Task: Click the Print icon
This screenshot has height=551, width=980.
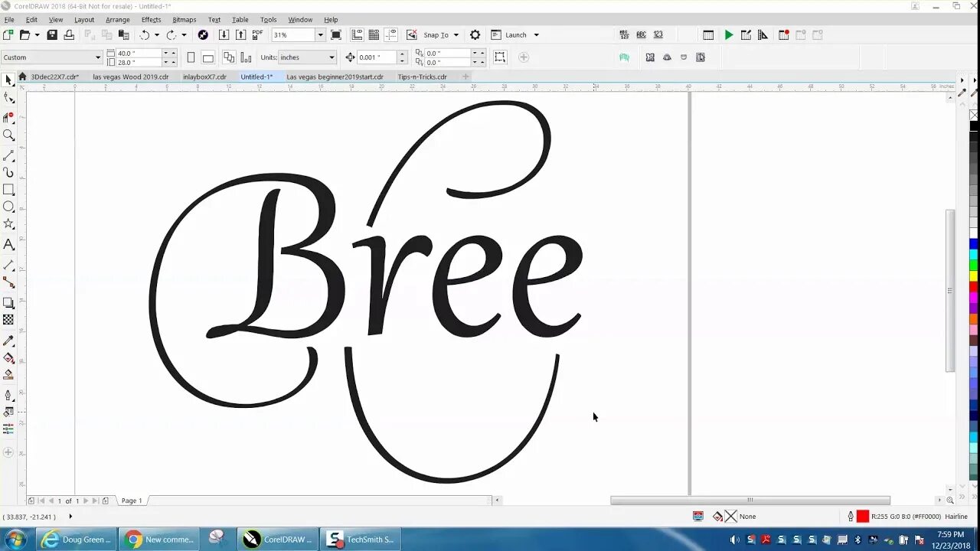Action: (69, 34)
